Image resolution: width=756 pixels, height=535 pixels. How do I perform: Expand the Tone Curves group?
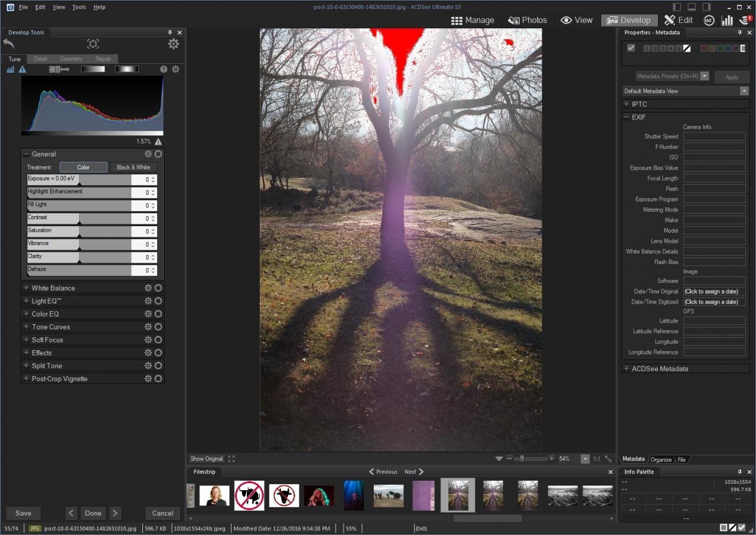(x=26, y=327)
